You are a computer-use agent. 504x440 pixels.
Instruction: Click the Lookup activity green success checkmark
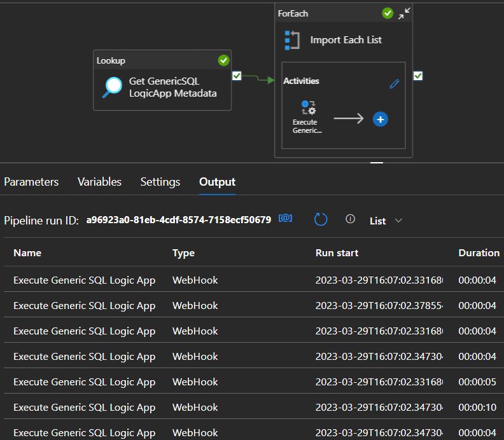coord(223,60)
